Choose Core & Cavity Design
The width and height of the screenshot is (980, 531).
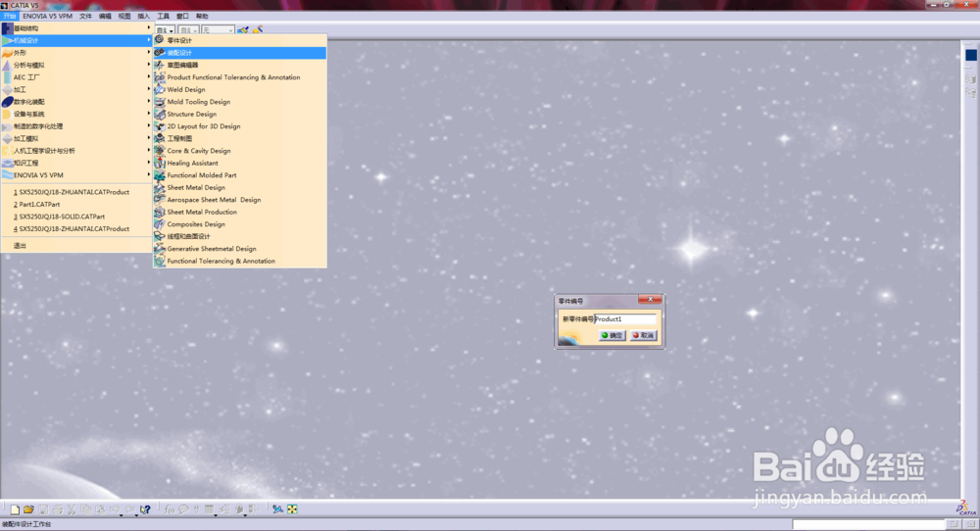(x=240, y=151)
